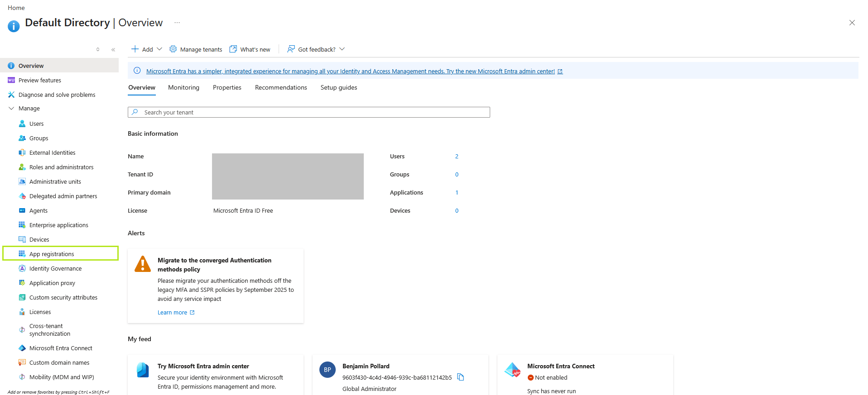Collapse the Manage section
Image resolution: width=868 pixels, height=395 pixels.
[x=11, y=108]
